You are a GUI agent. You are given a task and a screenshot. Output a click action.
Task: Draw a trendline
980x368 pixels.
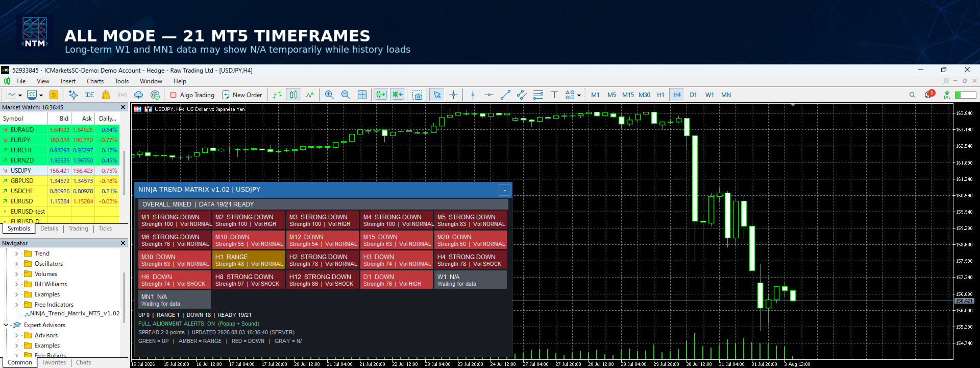point(505,95)
